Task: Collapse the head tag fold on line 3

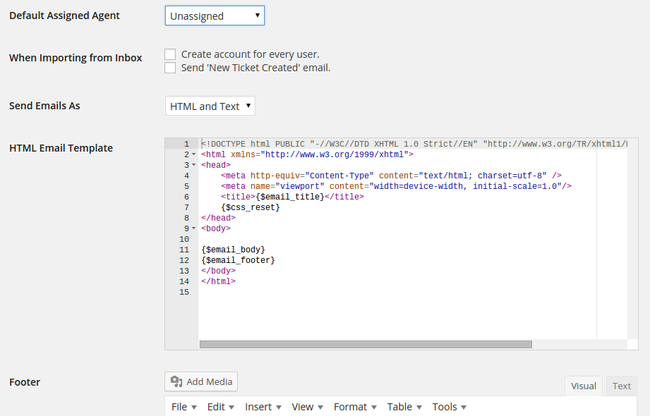Action: [x=194, y=165]
